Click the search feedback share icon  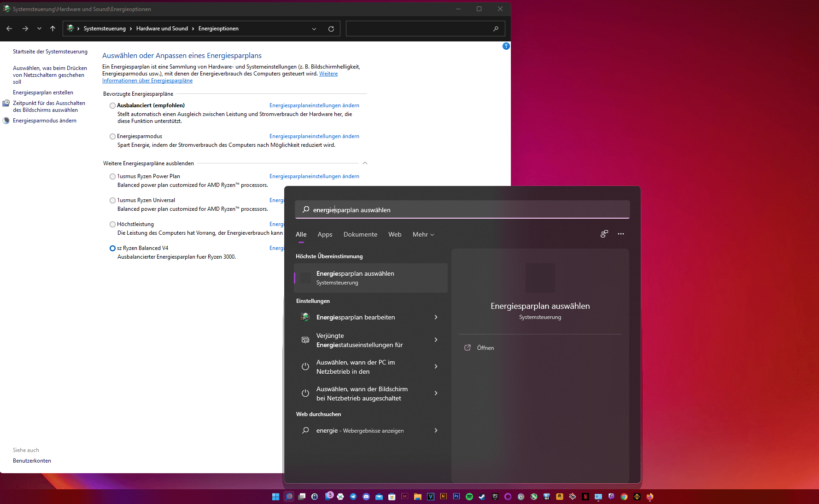(x=604, y=234)
